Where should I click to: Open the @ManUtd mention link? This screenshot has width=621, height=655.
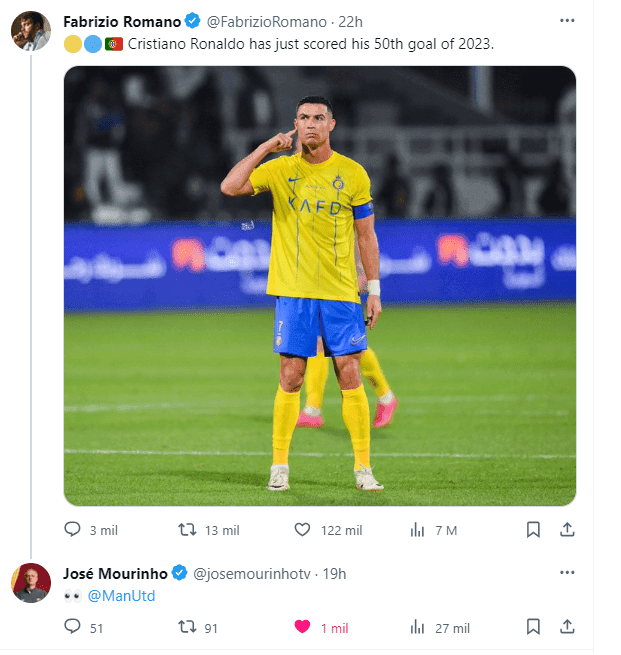pos(121,596)
